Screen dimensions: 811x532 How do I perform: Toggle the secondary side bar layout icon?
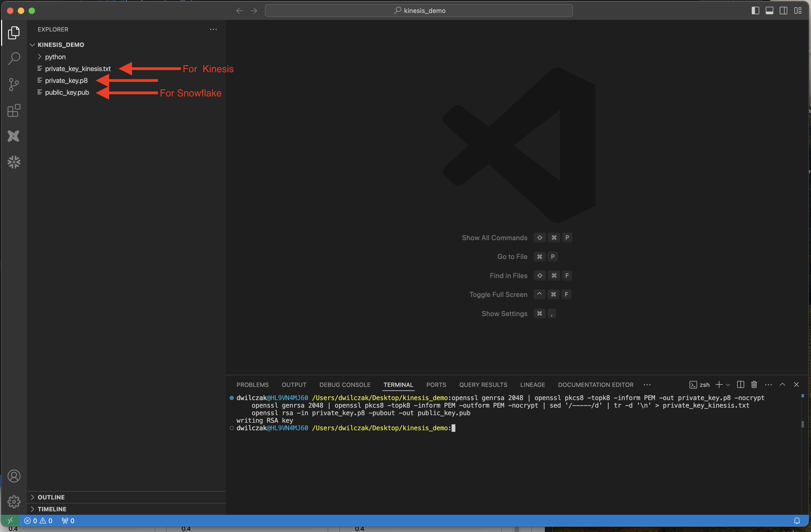click(784, 10)
